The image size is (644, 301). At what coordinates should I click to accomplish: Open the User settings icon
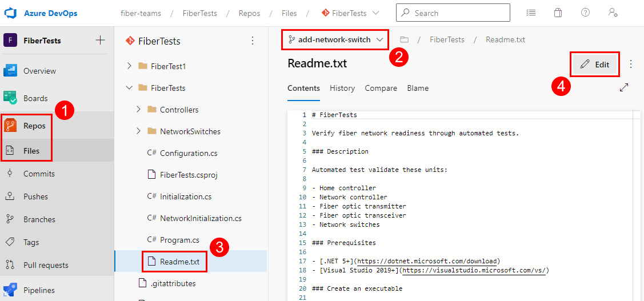(x=613, y=13)
